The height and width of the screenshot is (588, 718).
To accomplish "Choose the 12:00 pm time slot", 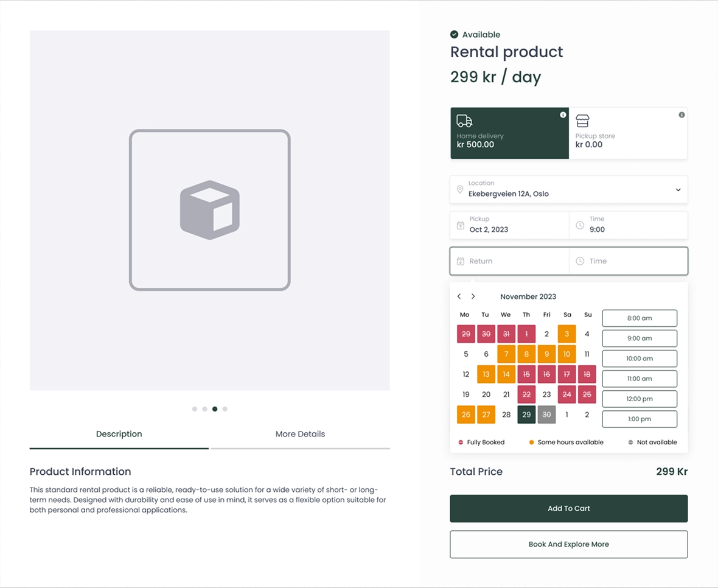I will tap(640, 399).
